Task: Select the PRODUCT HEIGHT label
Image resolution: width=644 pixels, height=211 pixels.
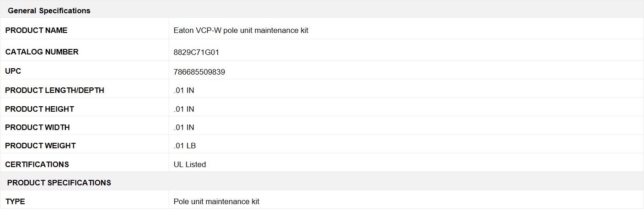Action: point(39,109)
